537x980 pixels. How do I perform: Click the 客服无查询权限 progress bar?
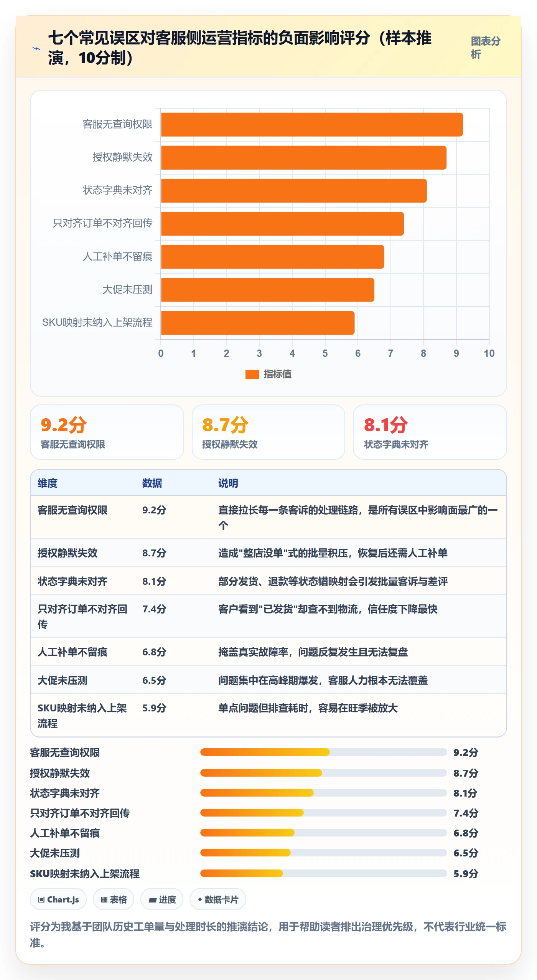point(323,752)
